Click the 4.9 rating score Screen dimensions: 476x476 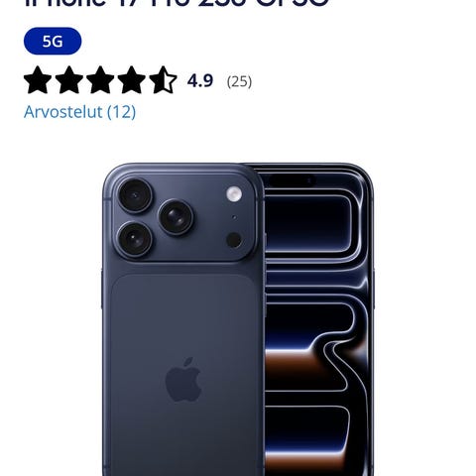[200, 80]
